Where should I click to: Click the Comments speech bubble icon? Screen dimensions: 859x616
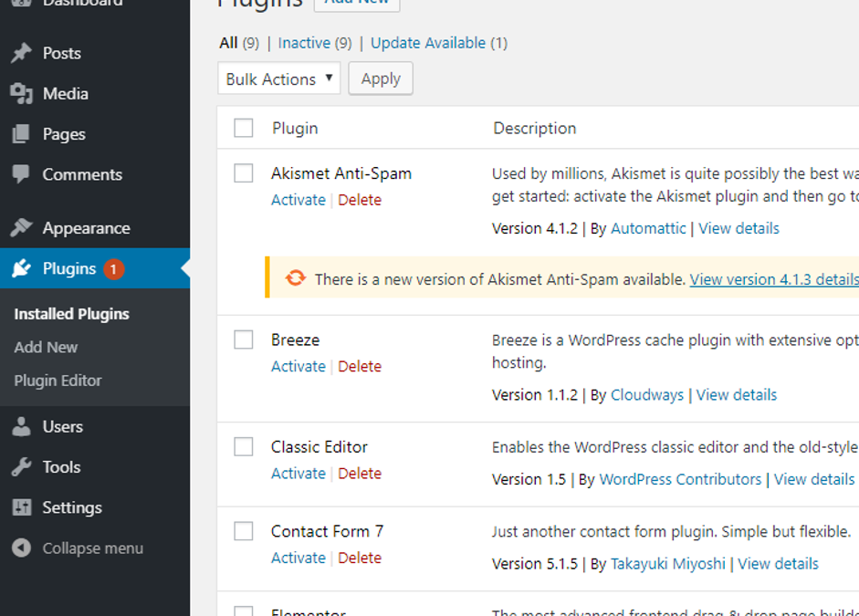[21, 174]
